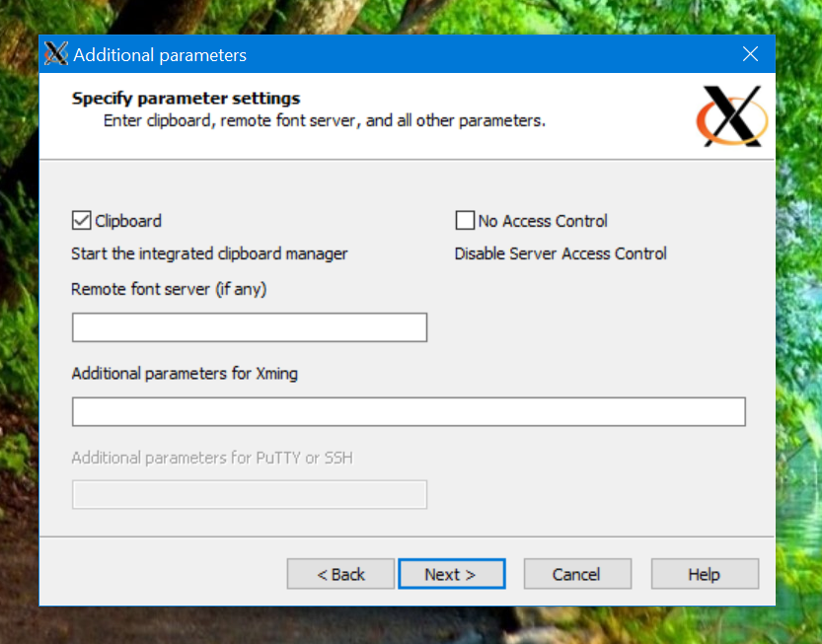822x644 pixels.
Task: Click the header subtitle about clipboard and font server
Action: point(325,121)
